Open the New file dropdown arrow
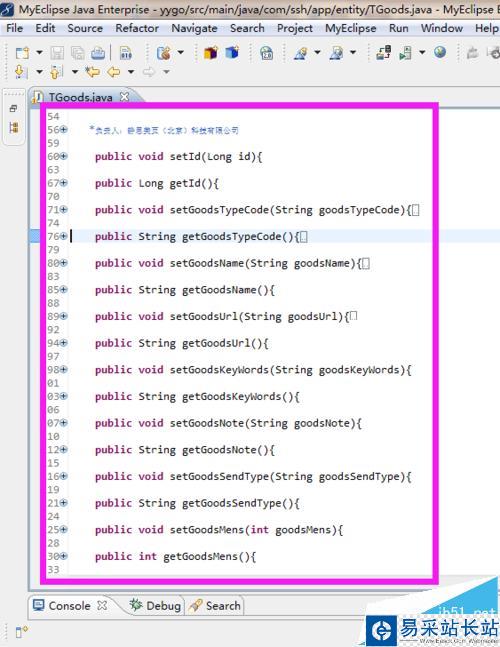Screen dimensions: 500x647 (x=39, y=52)
